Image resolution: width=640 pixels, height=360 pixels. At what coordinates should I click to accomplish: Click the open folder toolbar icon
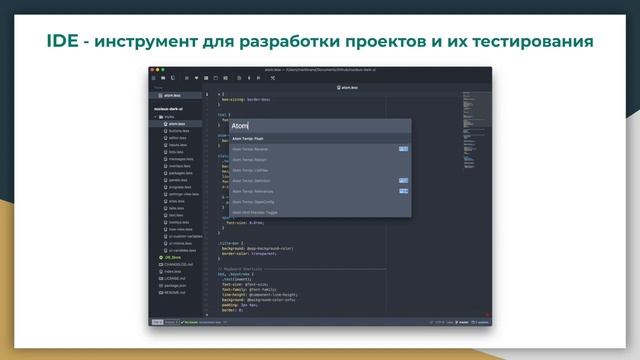(163, 78)
